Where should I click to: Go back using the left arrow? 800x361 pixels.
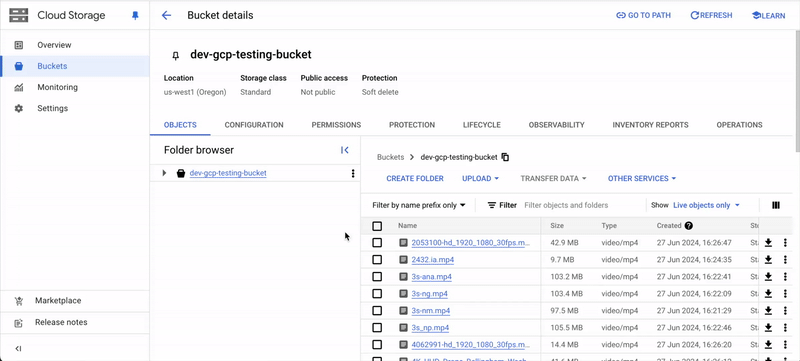click(166, 15)
